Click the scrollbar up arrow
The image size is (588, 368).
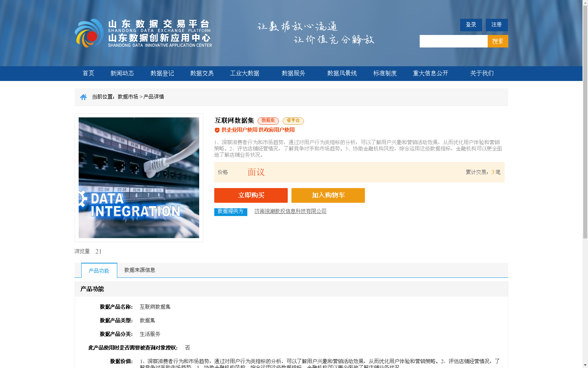click(585, 3)
